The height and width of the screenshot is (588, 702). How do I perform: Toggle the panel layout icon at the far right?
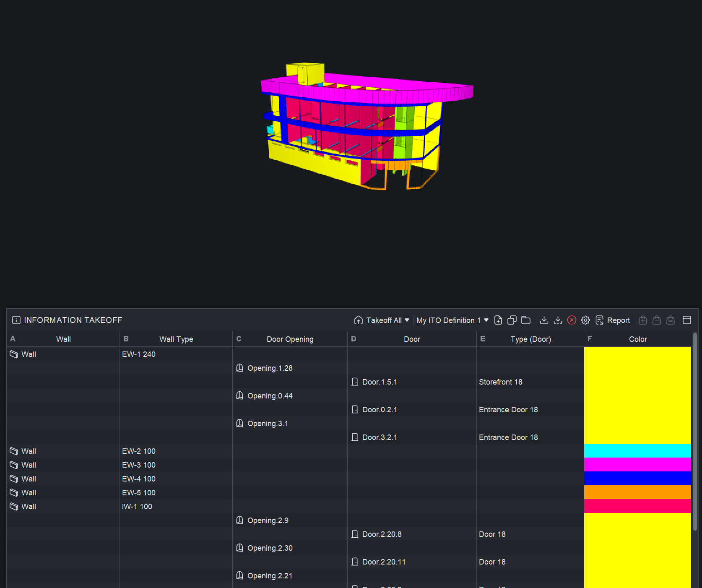(687, 320)
